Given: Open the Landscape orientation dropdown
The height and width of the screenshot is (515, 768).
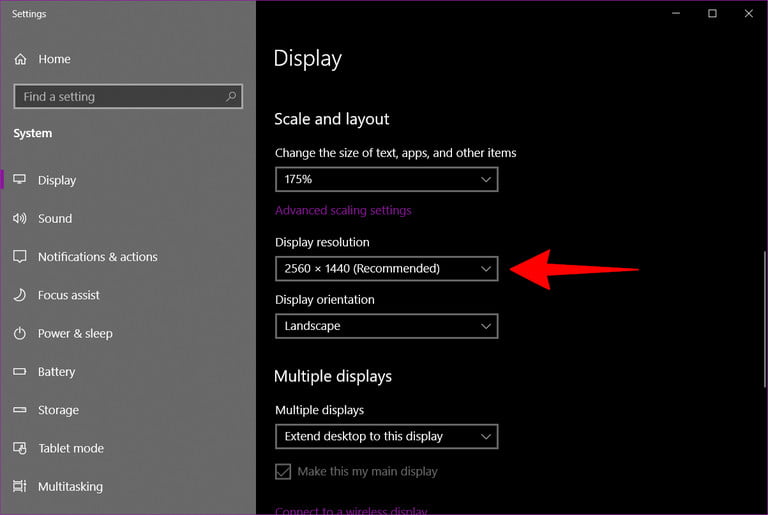Looking at the screenshot, I should click(x=386, y=326).
